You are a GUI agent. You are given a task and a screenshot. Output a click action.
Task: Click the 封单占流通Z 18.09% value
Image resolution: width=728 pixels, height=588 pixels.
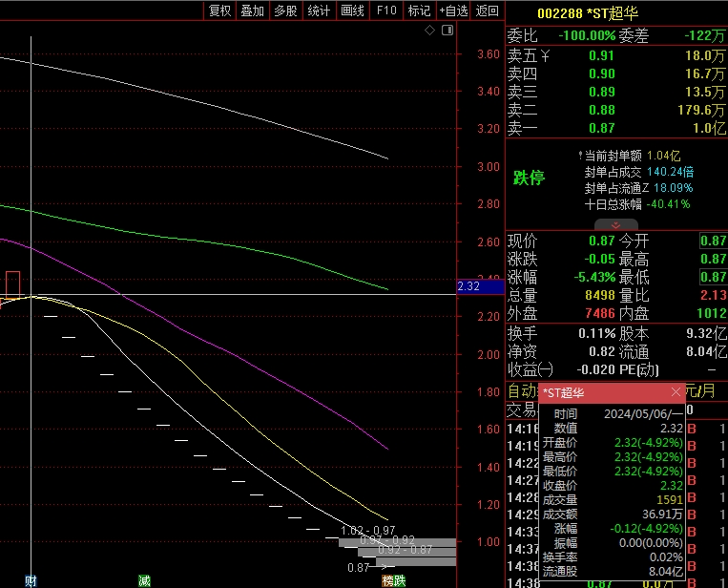(x=674, y=188)
